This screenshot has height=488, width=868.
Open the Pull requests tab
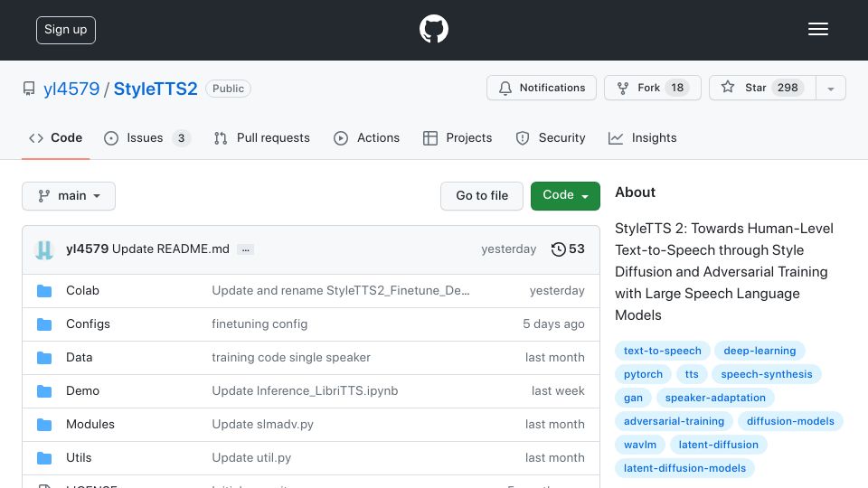[x=262, y=137]
